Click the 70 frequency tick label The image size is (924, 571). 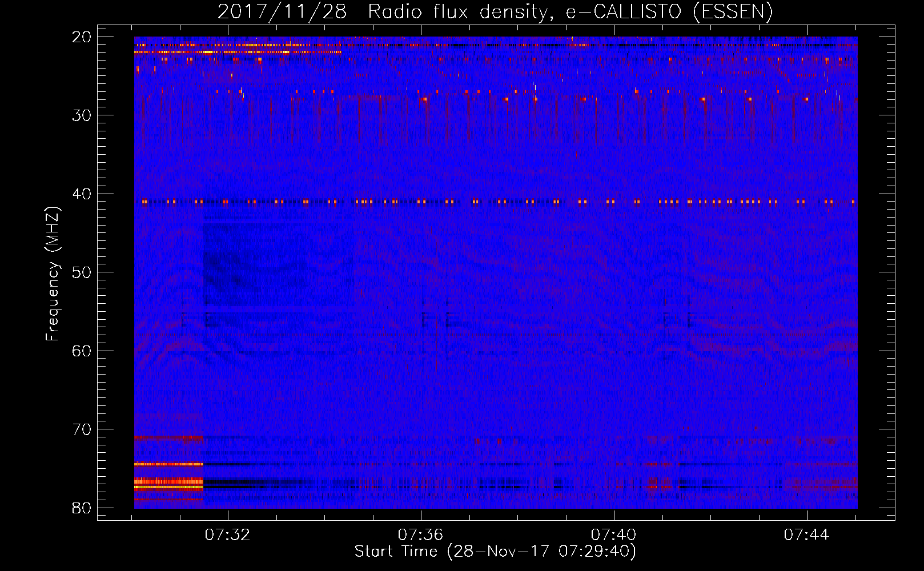pyautogui.click(x=82, y=429)
